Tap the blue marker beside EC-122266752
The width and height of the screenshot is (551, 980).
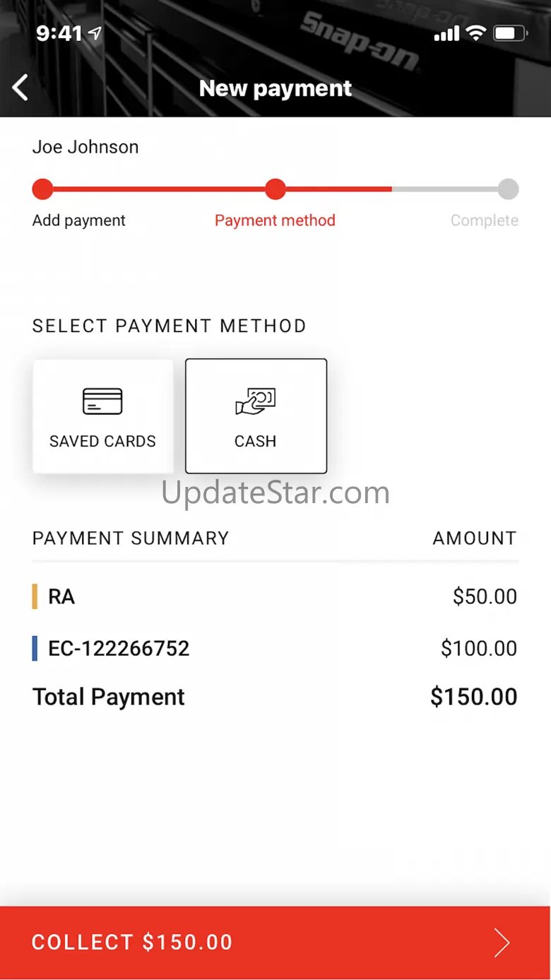click(35, 648)
